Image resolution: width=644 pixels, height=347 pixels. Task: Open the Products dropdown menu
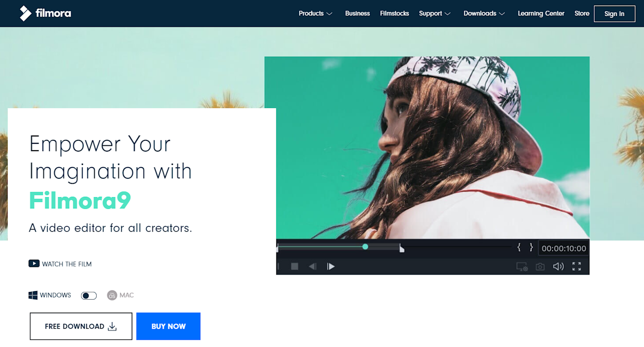click(316, 13)
